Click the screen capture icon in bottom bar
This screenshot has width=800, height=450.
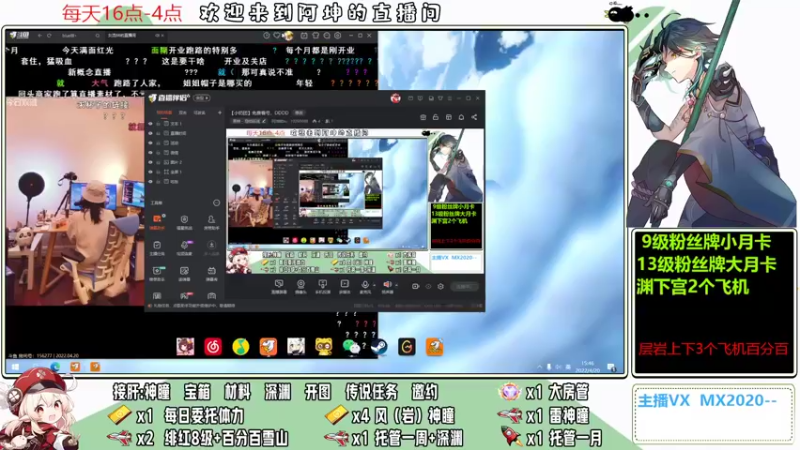[x=279, y=285]
